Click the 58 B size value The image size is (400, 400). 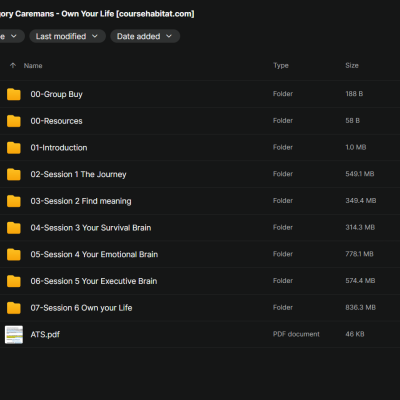click(x=352, y=120)
